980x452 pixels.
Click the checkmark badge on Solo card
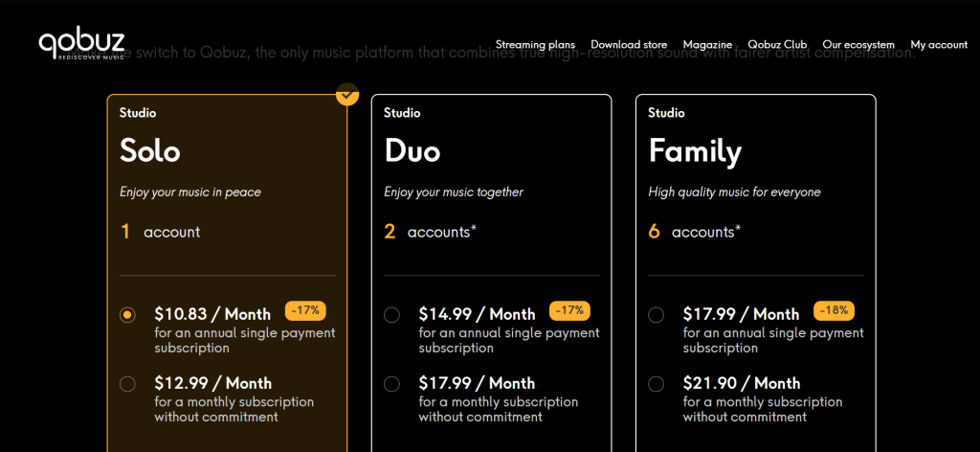tap(347, 94)
